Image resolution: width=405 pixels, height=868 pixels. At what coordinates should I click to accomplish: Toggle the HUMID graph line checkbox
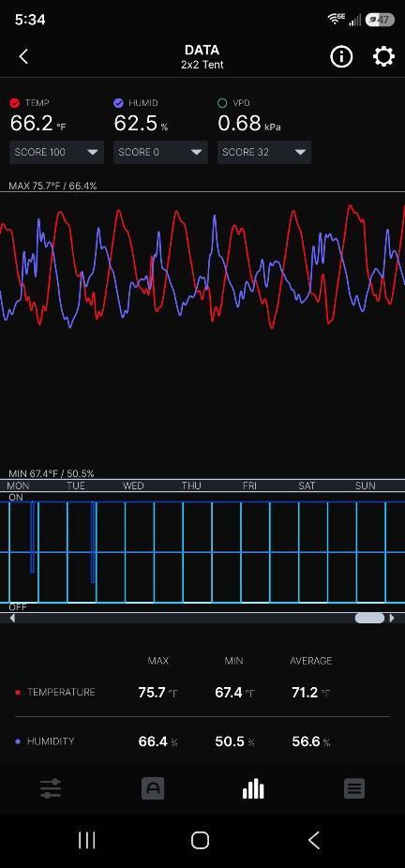118,103
